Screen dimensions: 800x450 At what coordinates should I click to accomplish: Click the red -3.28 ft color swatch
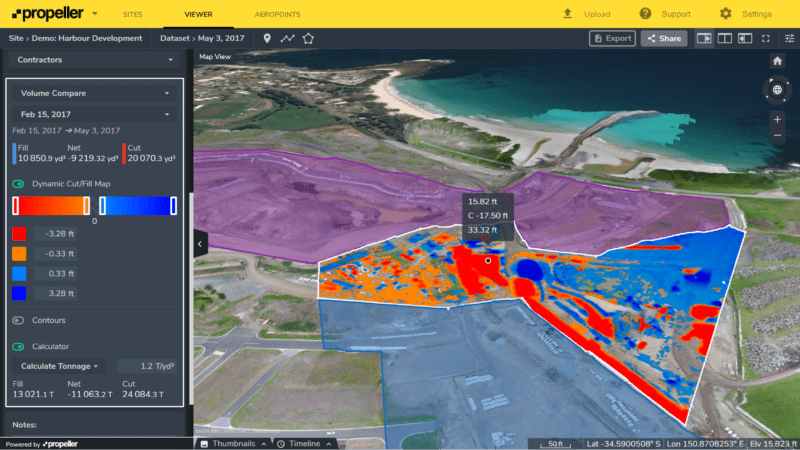point(19,234)
